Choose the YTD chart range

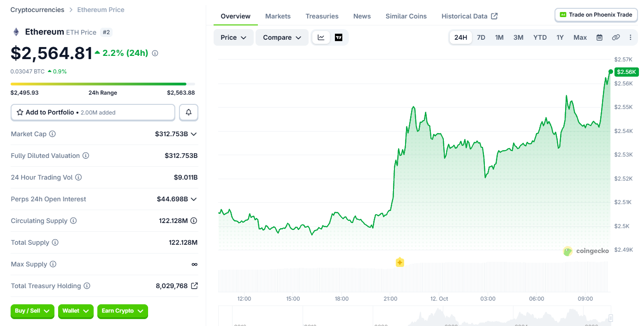pos(540,37)
